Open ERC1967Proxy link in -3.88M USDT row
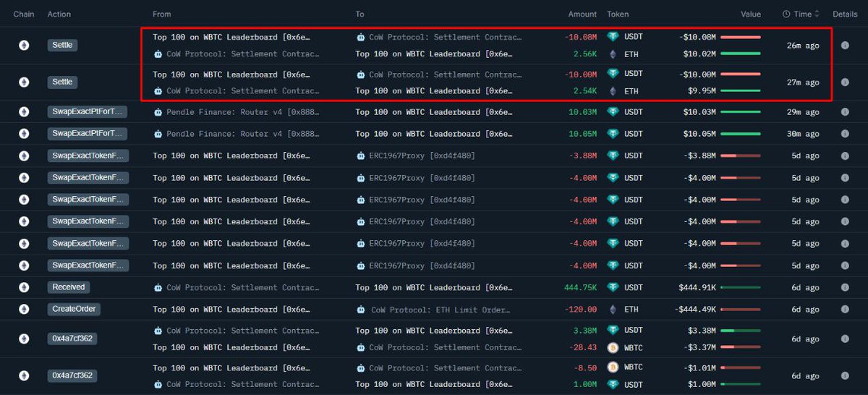868x395 pixels. coord(422,156)
